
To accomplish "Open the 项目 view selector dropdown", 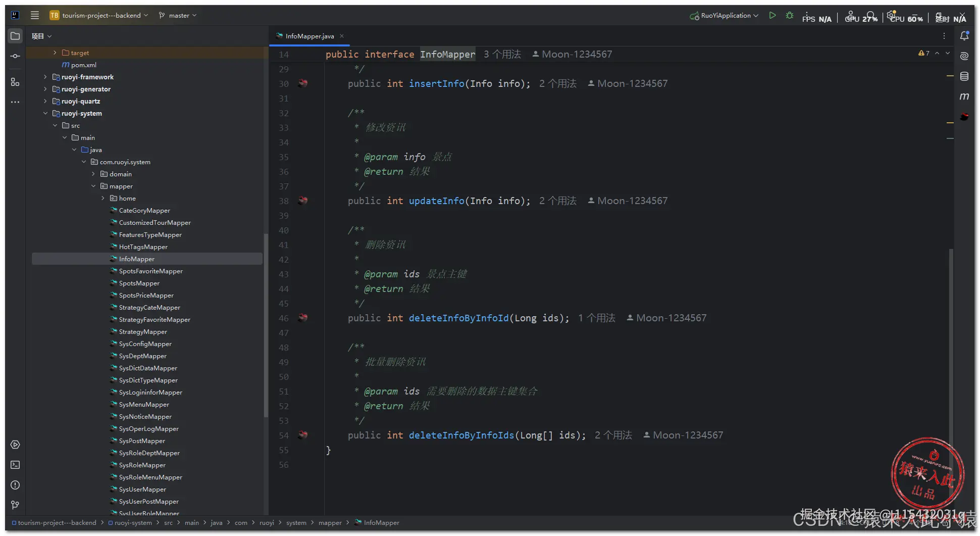I will point(41,36).
